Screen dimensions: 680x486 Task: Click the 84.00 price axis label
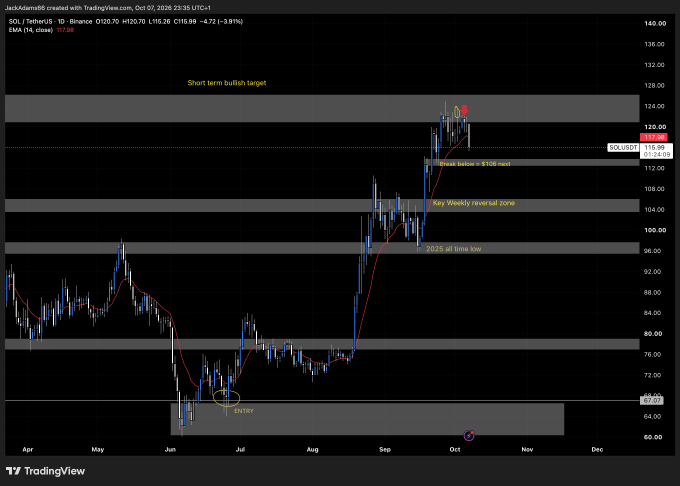[x=653, y=313]
